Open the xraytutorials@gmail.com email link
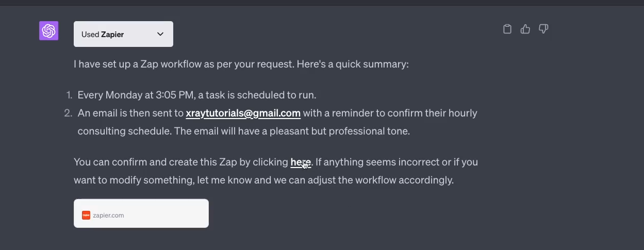 [243, 113]
